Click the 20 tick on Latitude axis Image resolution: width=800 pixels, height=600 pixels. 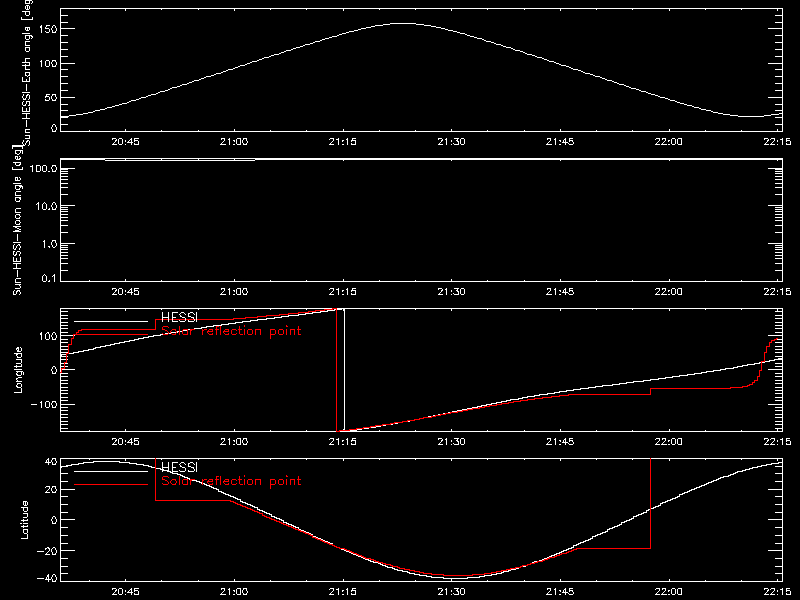[x=51, y=489]
